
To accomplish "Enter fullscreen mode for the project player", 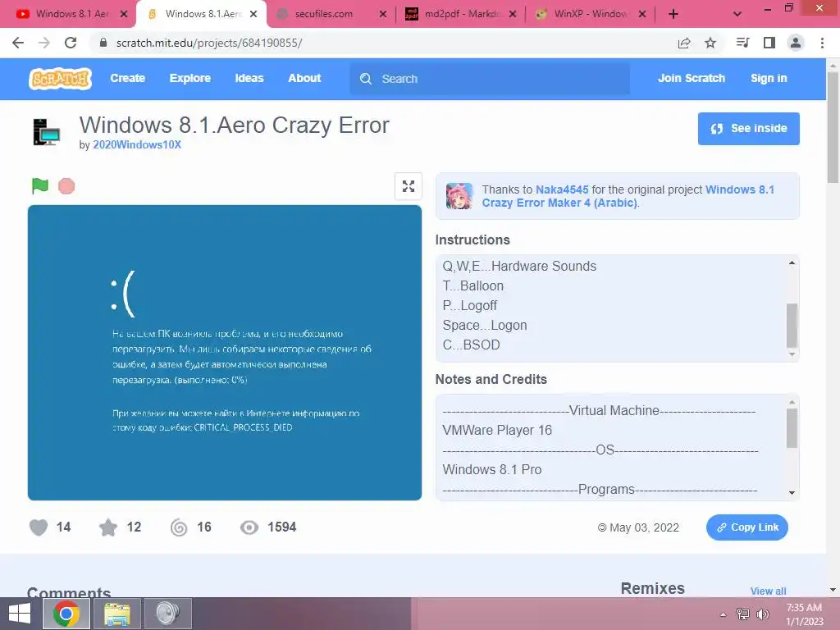I will pyautogui.click(x=409, y=186).
